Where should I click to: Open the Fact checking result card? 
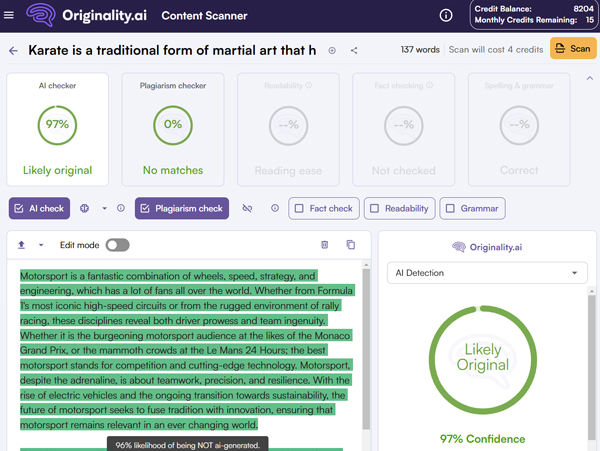[404, 129]
